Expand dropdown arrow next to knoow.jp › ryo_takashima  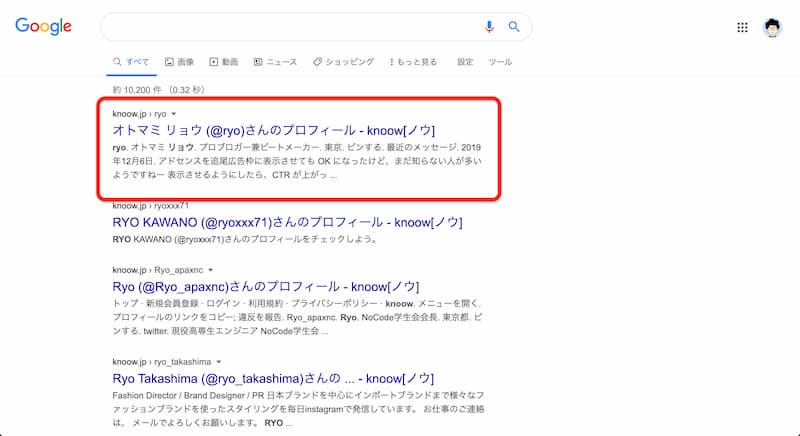click(218, 362)
